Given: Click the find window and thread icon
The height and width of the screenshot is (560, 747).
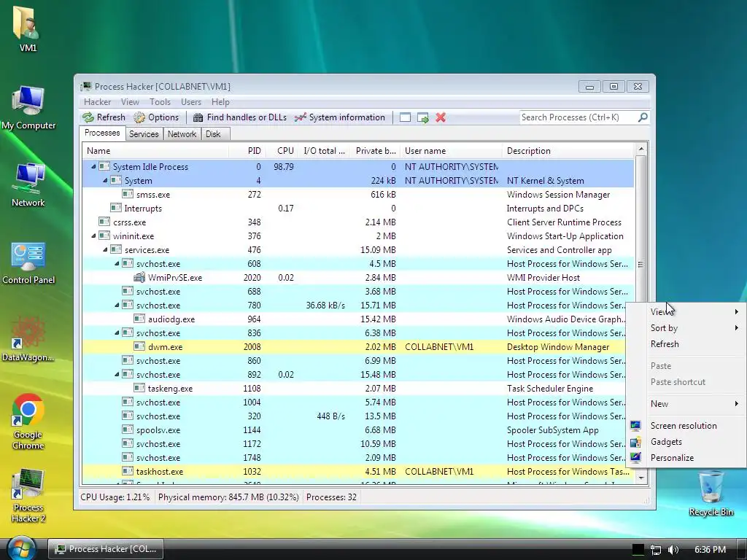Looking at the screenshot, I should pyautogui.click(x=422, y=117).
